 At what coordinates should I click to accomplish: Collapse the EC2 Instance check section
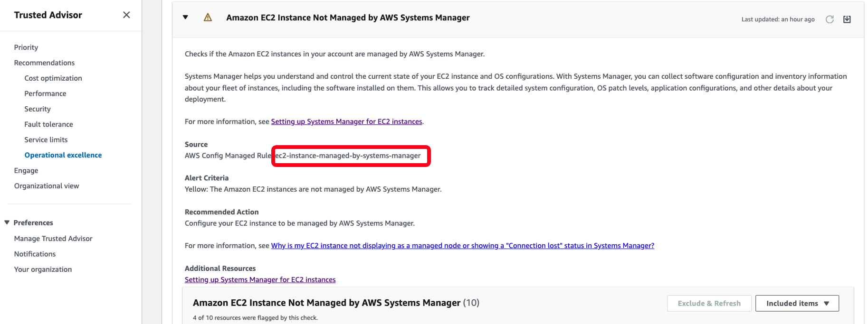point(185,18)
